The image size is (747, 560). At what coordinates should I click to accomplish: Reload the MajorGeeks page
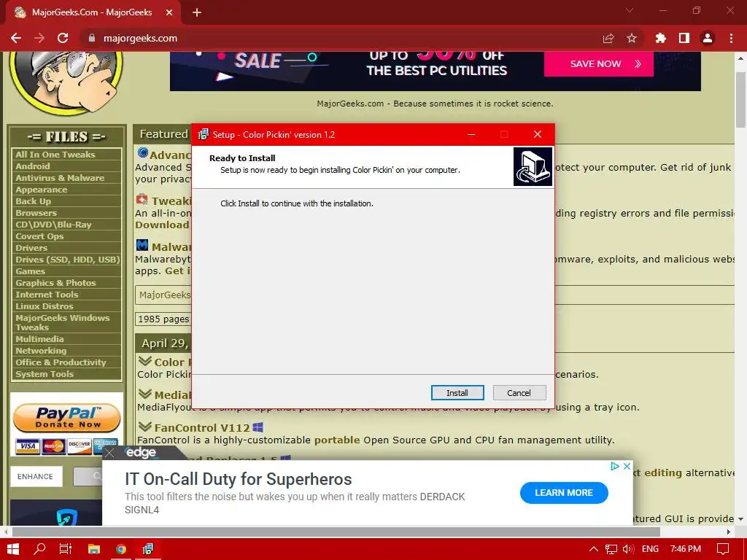point(63,38)
